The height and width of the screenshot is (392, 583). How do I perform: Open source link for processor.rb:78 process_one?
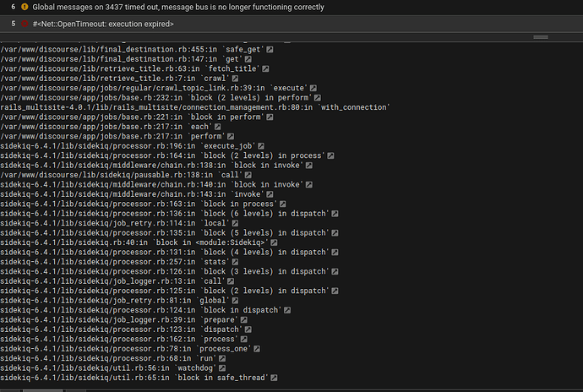click(257, 349)
